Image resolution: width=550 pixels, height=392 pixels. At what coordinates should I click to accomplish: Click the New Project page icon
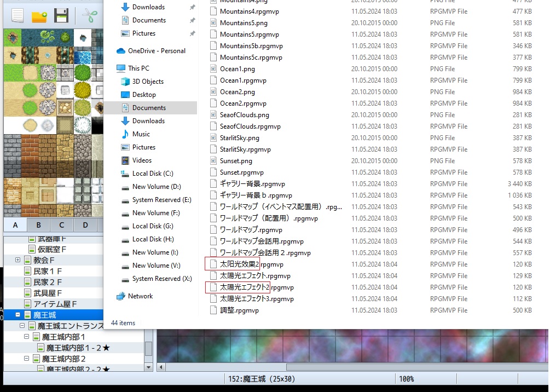[18, 15]
